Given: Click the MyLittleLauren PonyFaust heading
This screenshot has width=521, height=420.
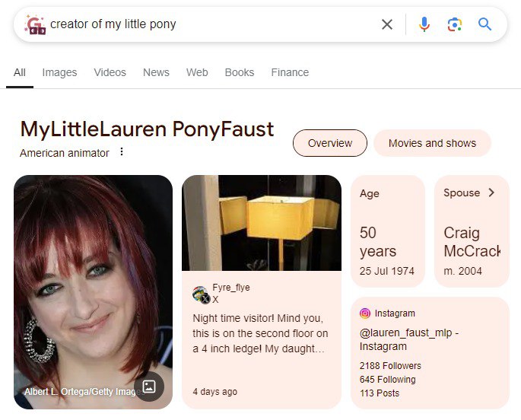Looking at the screenshot, I should (x=147, y=129).
